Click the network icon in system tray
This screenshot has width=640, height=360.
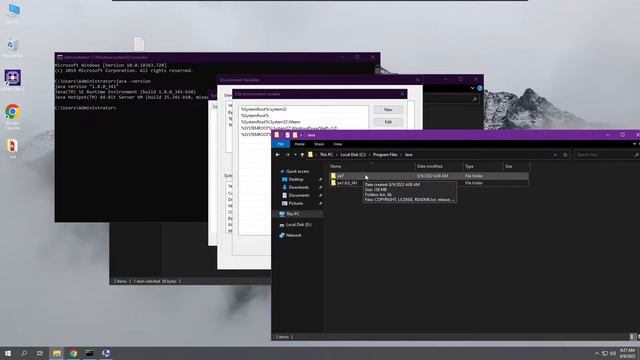tap(605, 353)
